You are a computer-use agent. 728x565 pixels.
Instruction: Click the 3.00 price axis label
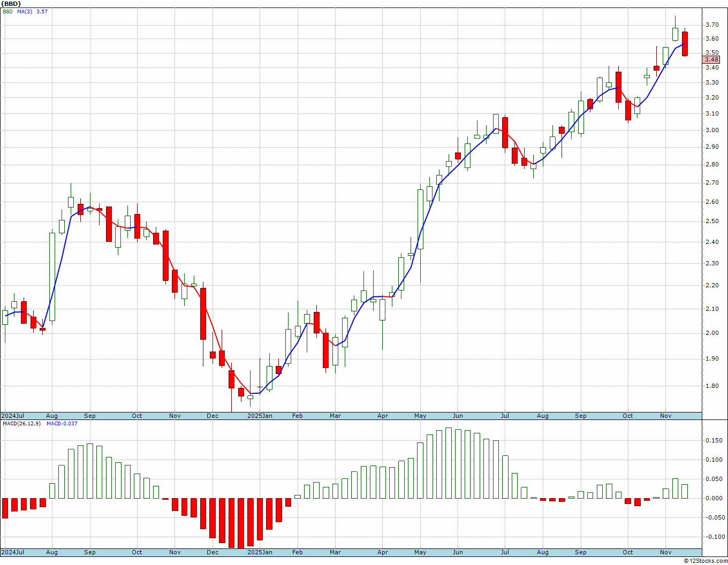pos(712,130)
